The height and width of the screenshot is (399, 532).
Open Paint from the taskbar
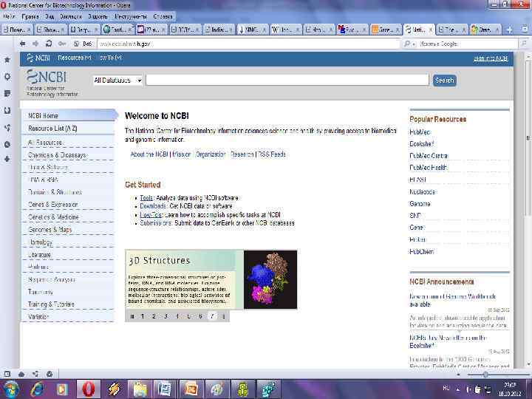coord(216,389)
